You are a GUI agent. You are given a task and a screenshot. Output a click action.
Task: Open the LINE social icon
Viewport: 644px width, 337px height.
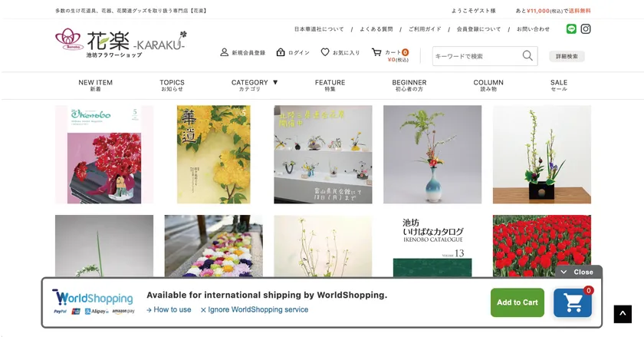(571, 29)
